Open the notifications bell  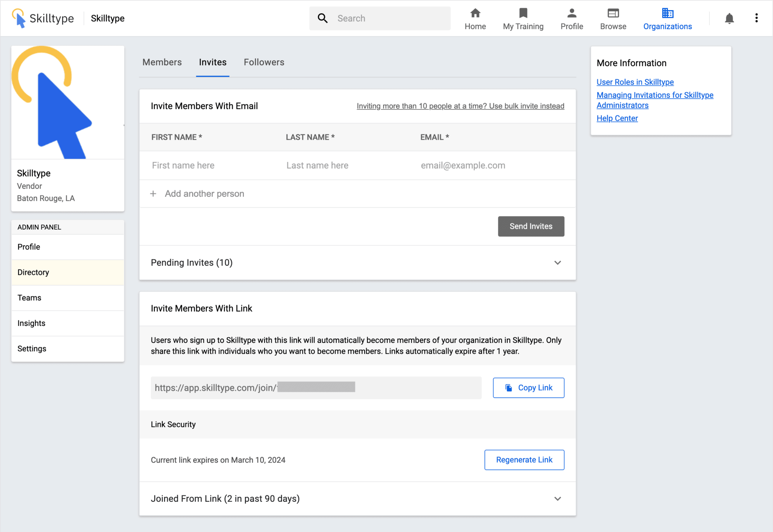pos(729,18)
